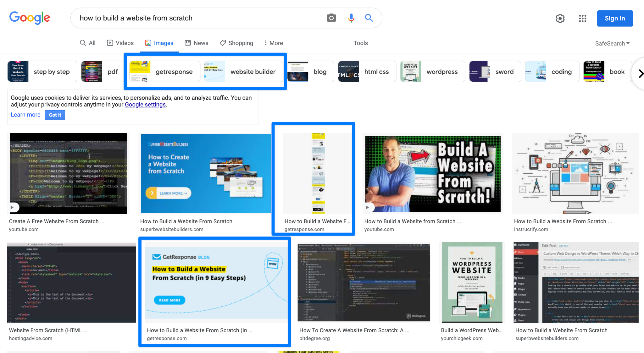Screen dimensions: 644x353
Task: Click bitdegree.org source link
Action: (x=314, y=339)
